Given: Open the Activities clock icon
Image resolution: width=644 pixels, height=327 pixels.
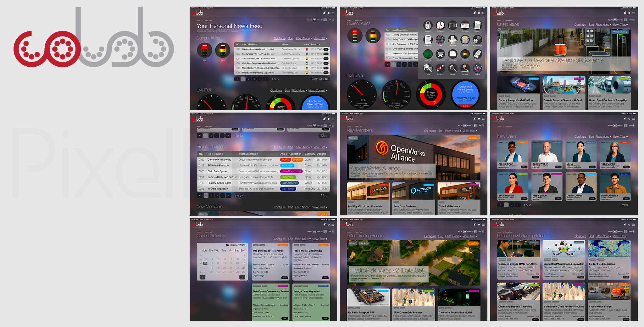Looking at the screenshot, I should (440, 25).
